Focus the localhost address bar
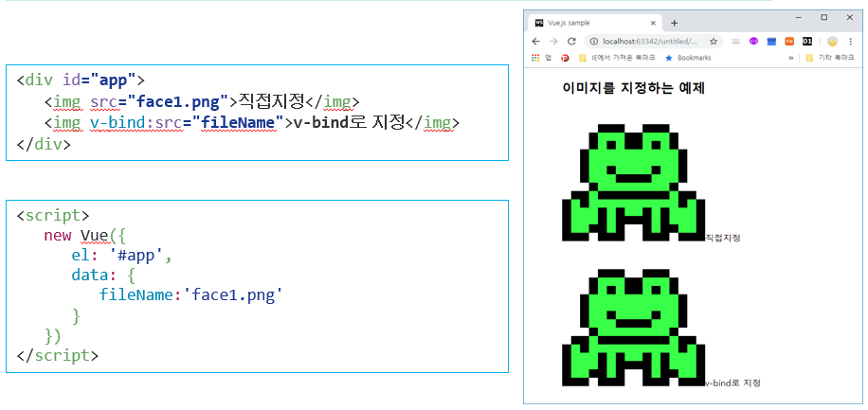 coord(655,42)
